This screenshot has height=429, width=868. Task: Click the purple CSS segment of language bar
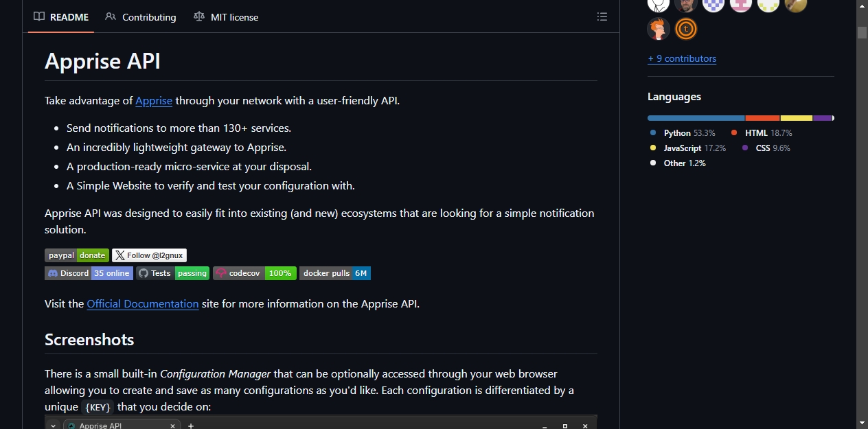(823, 118)
